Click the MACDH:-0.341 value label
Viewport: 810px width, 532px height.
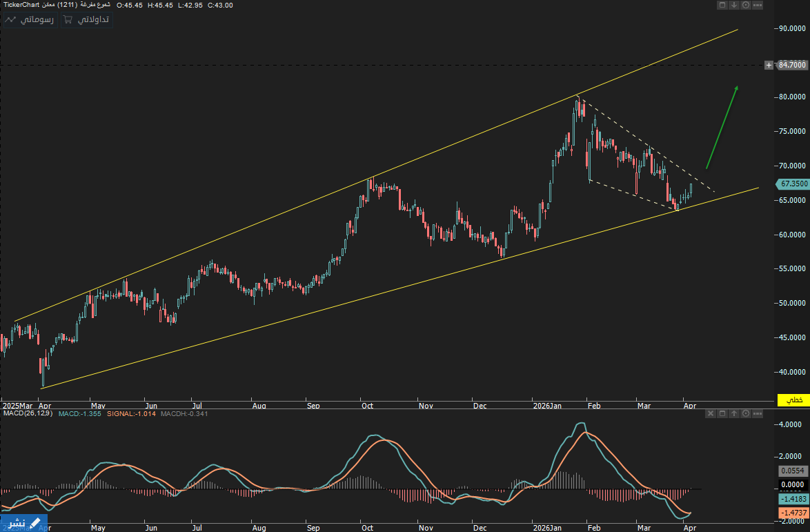point(184,414)
